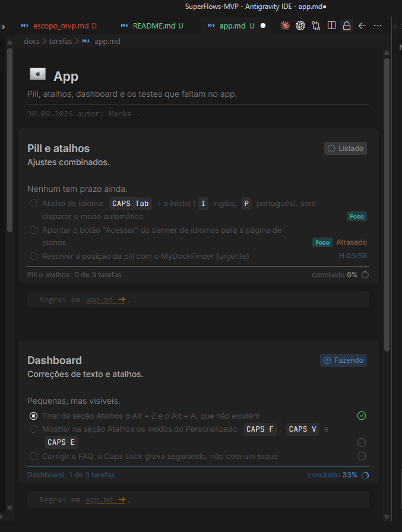Click the docs breadcrumb

[x=31, y=42]
